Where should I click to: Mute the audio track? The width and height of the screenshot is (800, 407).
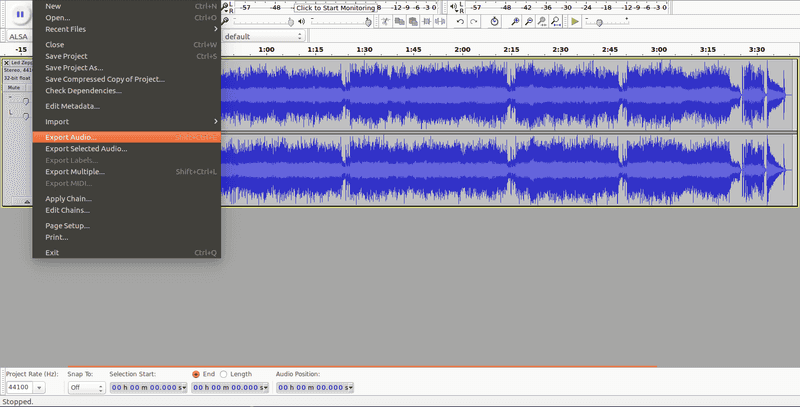[13, 88]
